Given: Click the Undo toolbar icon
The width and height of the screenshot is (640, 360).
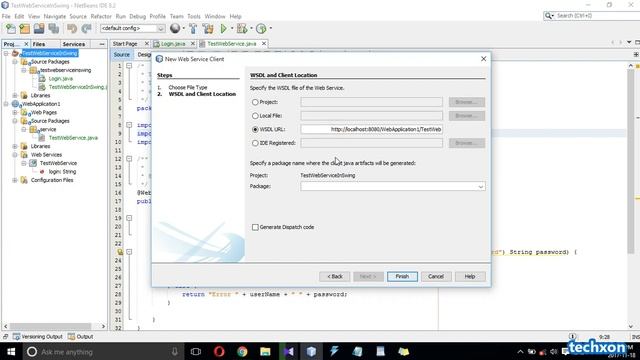Looking at the screenshot, I should point(72,29).
